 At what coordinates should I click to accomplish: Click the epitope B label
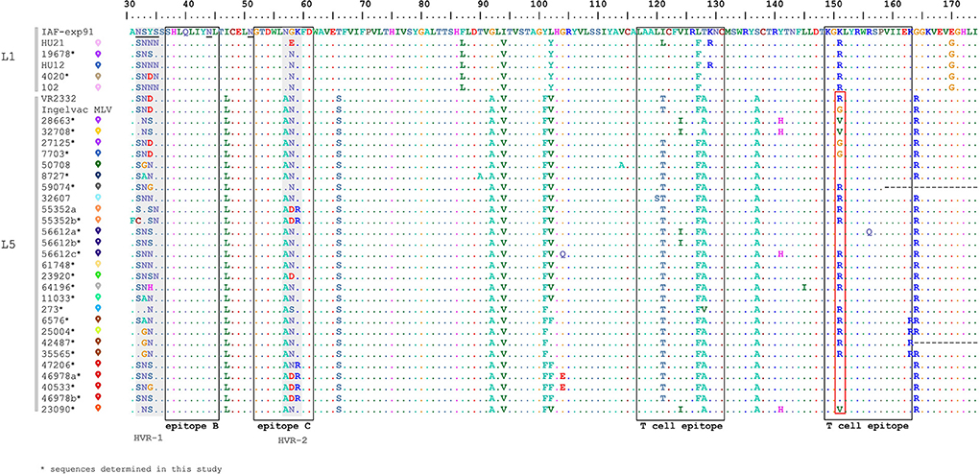point(191,426)
